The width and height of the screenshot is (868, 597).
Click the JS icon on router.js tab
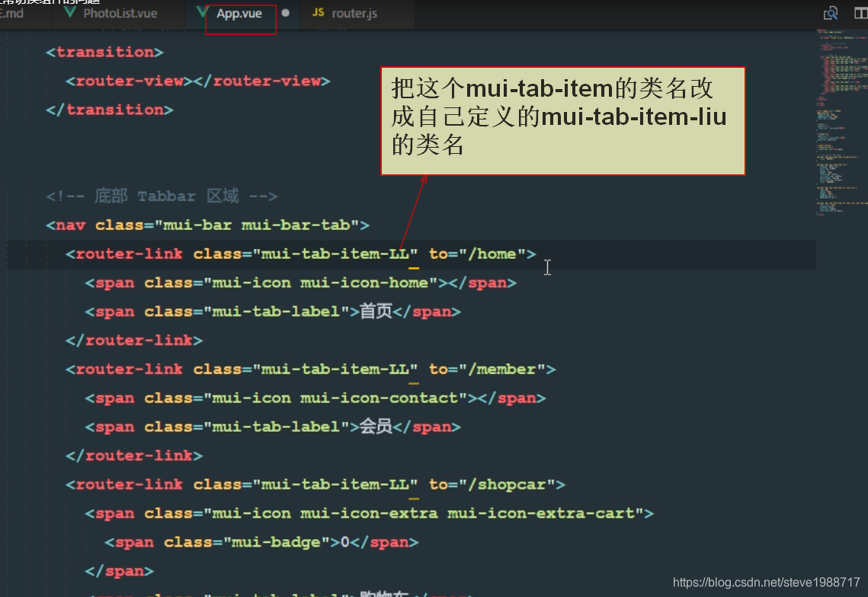tap(319, 12)
